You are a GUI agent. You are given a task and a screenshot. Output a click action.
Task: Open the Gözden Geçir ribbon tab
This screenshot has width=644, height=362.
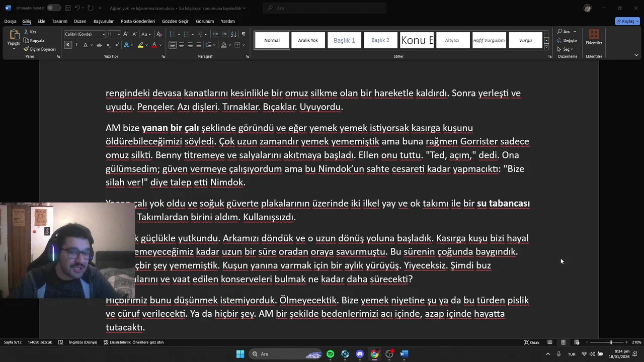(x=175, y=21)
